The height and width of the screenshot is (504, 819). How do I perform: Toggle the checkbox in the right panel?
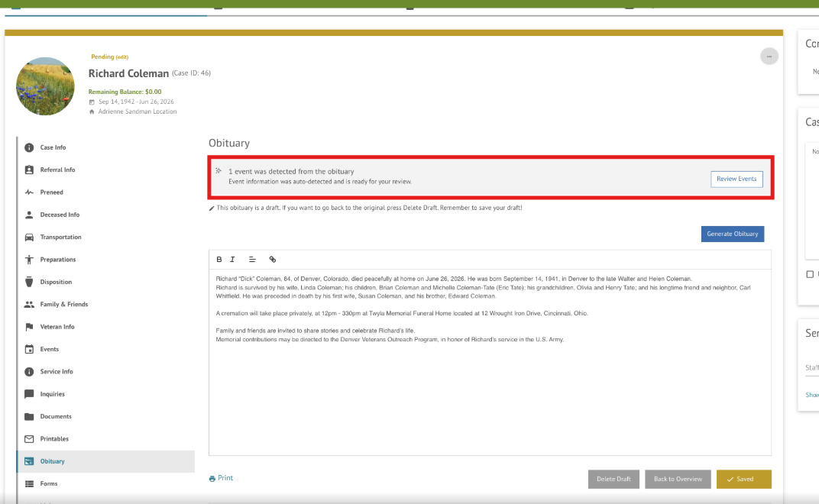coord(810,274)
